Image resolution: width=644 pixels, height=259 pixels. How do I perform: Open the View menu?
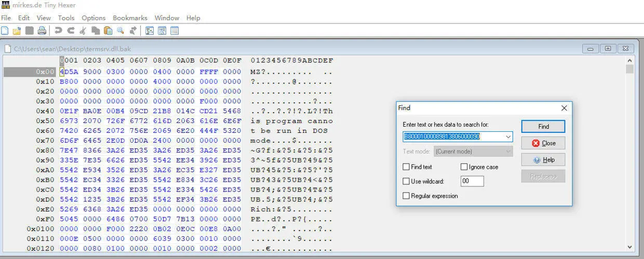(x=44, y=18)
